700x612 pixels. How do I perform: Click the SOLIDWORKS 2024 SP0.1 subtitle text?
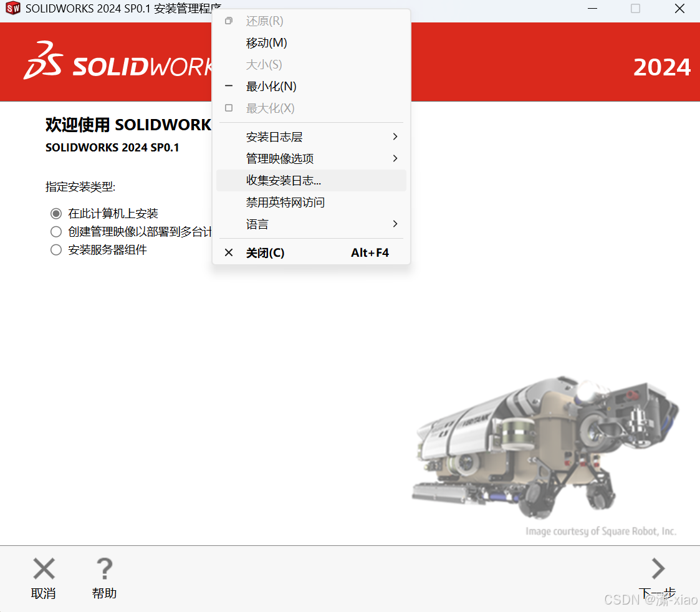tap(112, 148)
